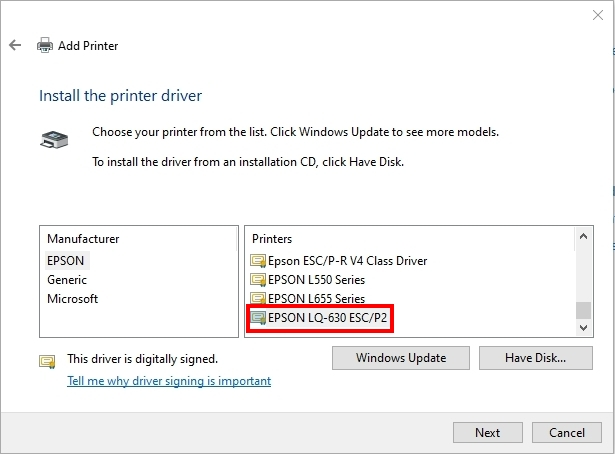Click the Windows Update button
The height and width of the screenshot is (454, 615).
401,358
